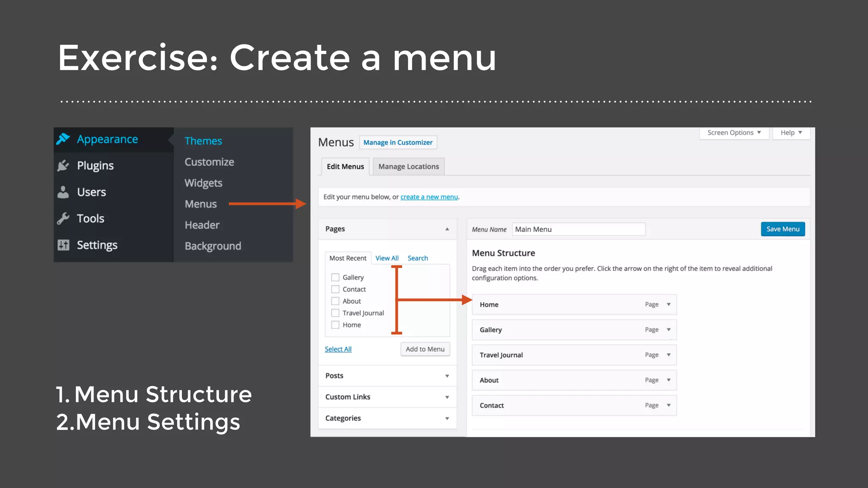Select Search pages tab

click(x=418, y=258)
